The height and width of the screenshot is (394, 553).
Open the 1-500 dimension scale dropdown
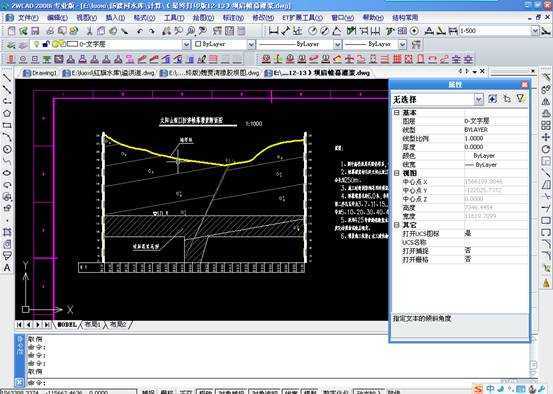(x=535, y=31)
